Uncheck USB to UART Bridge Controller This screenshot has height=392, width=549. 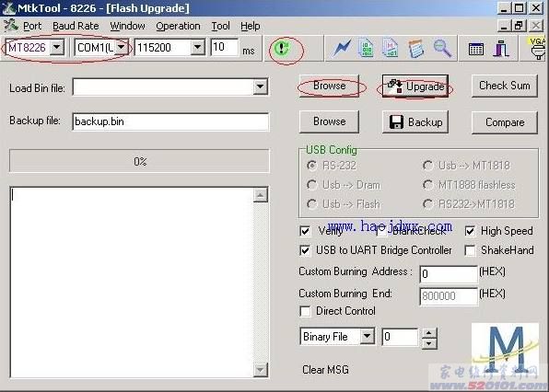click(x=305, y=250)
